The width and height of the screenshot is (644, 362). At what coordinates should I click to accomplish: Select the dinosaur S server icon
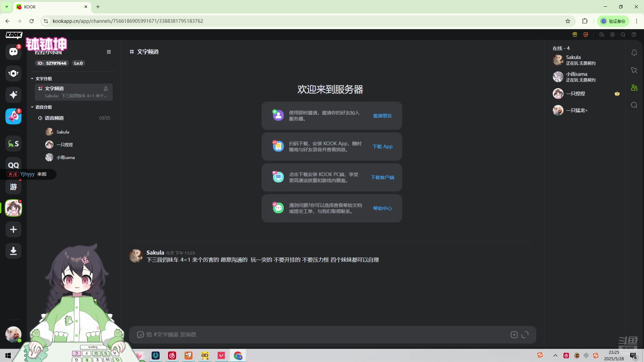pyautogui.click(x=13, y=144)
